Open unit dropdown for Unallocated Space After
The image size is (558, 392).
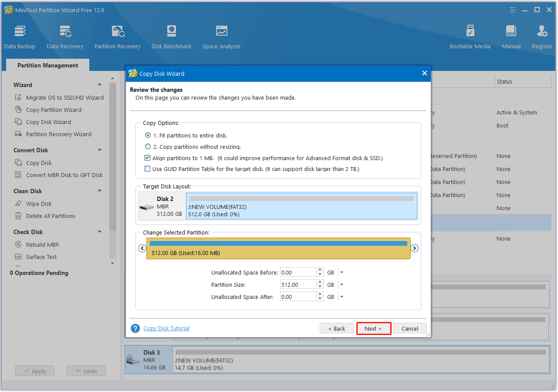click(x=342, y=297)
